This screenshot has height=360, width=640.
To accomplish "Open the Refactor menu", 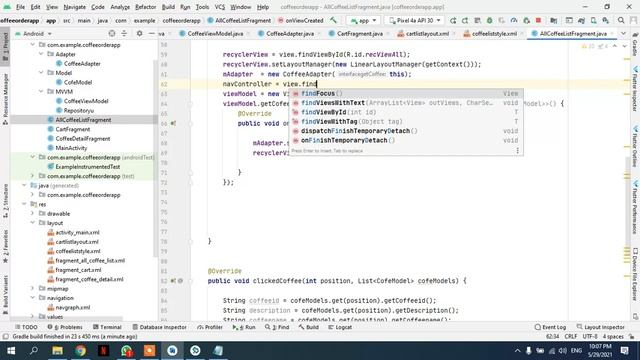I will click(145, 7).
